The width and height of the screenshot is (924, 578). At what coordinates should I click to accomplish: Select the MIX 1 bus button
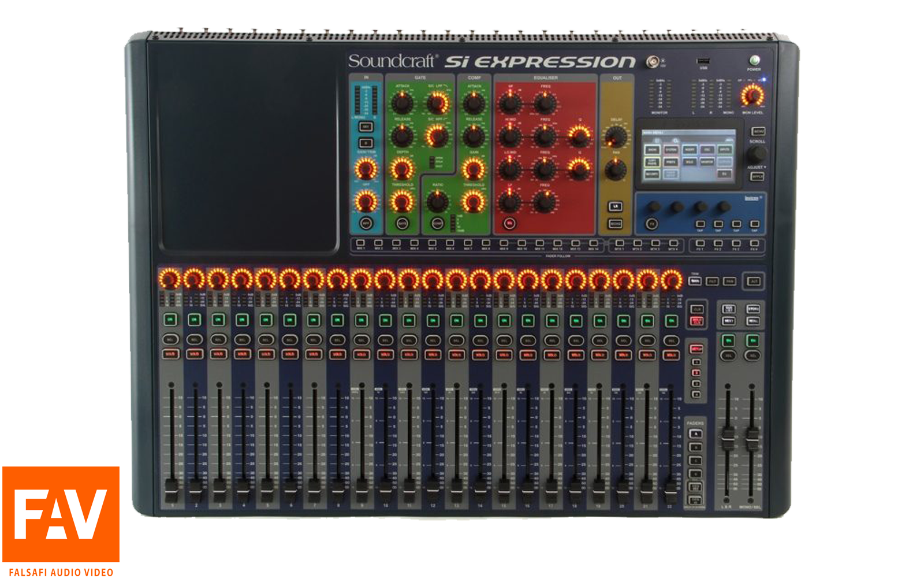(x=360, y=243)
